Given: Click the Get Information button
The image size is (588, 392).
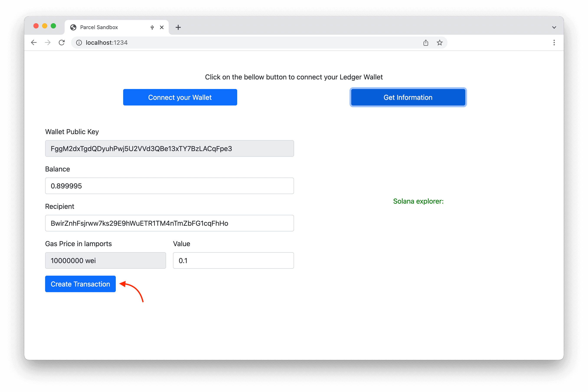Looking at the screenshot, I should 408,97.
